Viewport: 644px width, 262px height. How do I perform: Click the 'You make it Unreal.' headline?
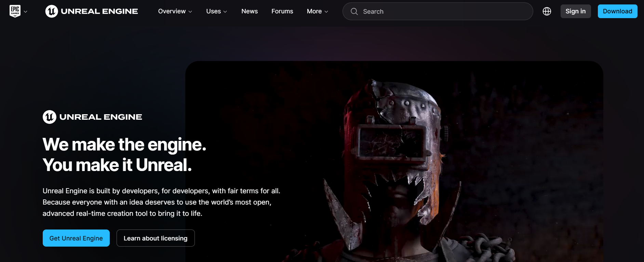coord(117,165)
